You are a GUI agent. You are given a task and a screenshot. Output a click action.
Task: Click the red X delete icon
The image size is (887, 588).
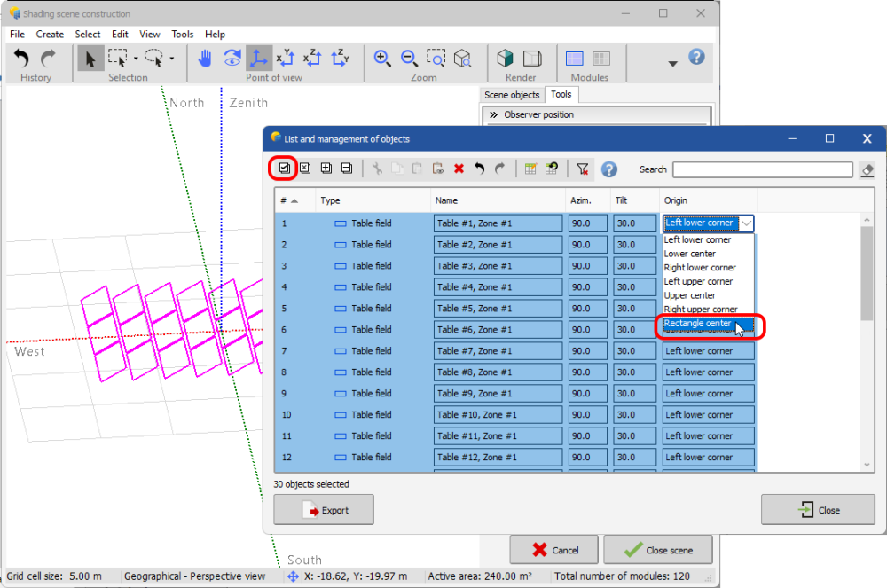pos(459,169)
